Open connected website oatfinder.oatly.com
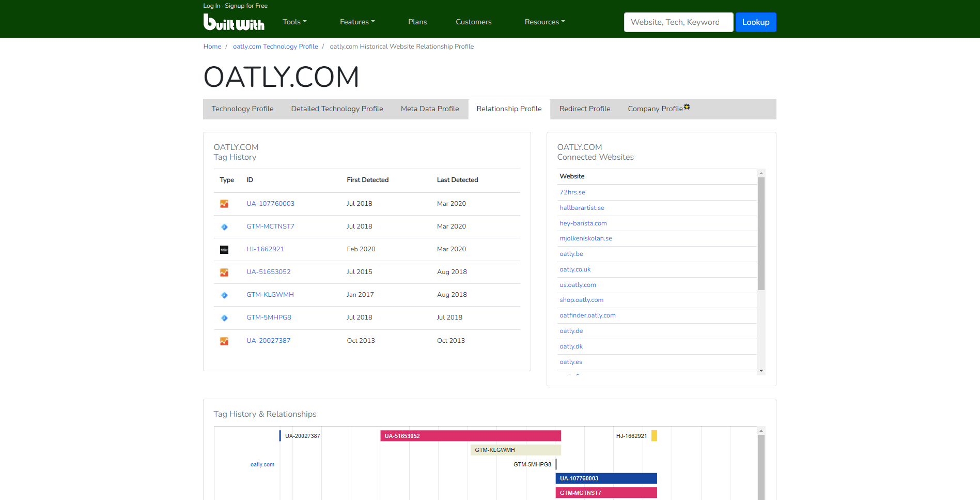Screen dimensions: 980x500 pyautogui.click(x=587, y=315)
